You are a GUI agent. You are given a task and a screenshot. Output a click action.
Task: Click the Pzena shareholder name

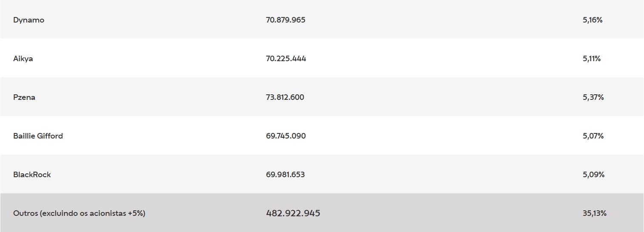pos(24,97)
